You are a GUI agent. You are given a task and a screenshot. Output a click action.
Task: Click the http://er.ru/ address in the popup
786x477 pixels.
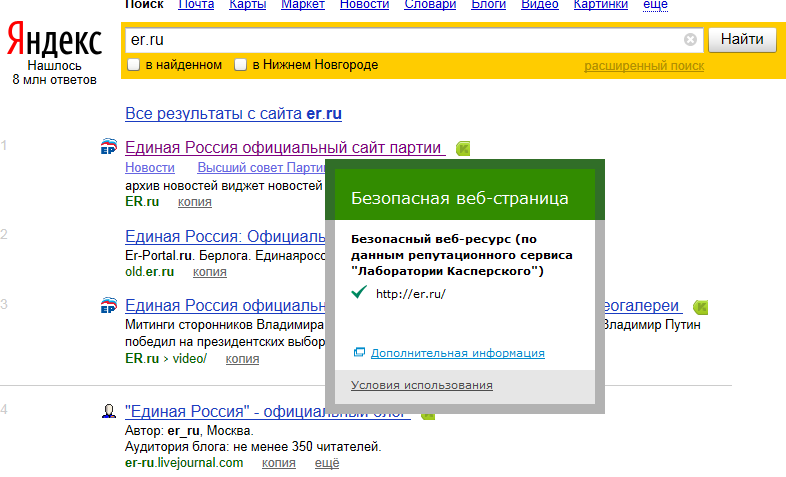click(411, 294)
